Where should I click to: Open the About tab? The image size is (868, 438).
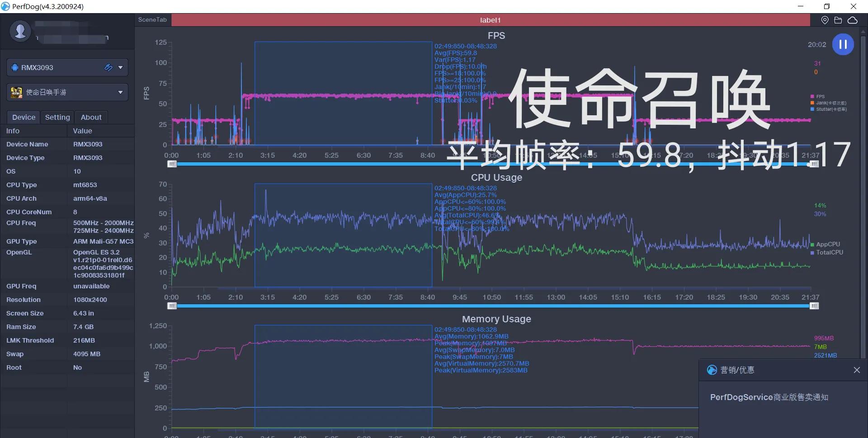pyautogui.click(x=91, y=117)
